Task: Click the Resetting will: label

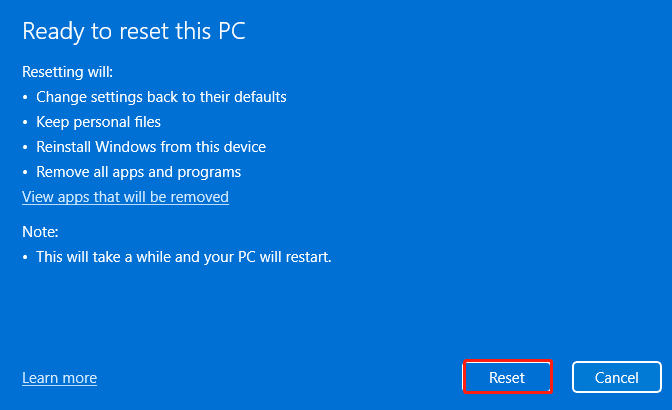Action: [x=67, y=72]
